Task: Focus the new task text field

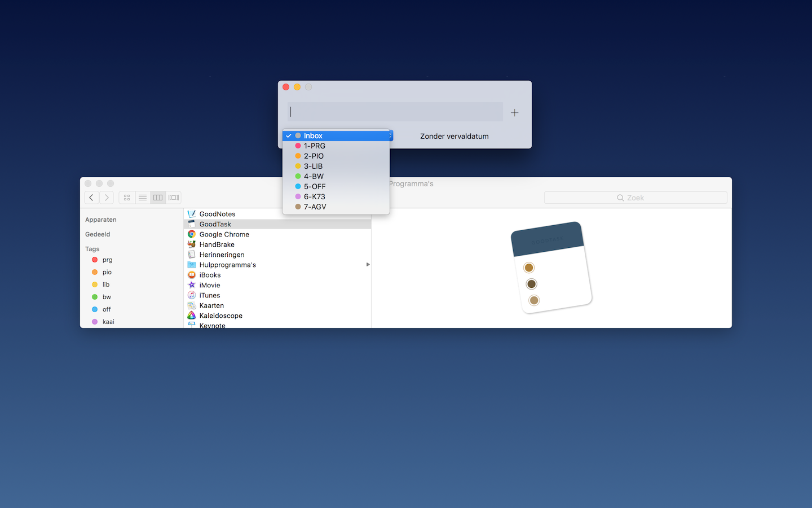Action: tap(395, 112)
